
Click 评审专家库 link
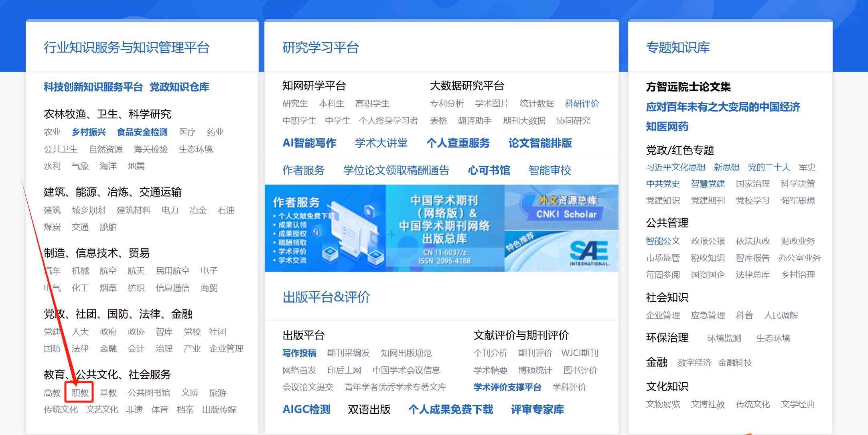[537, 409]
